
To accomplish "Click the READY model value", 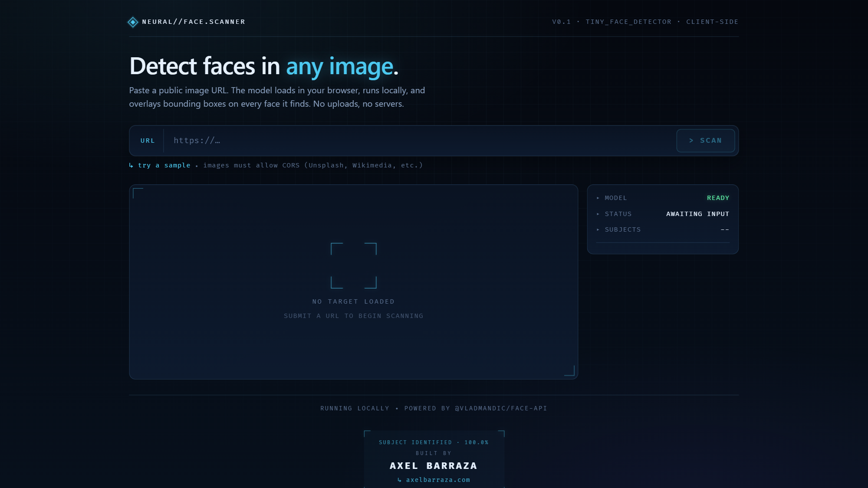I will pyautogui.click(x=718, y=198).
